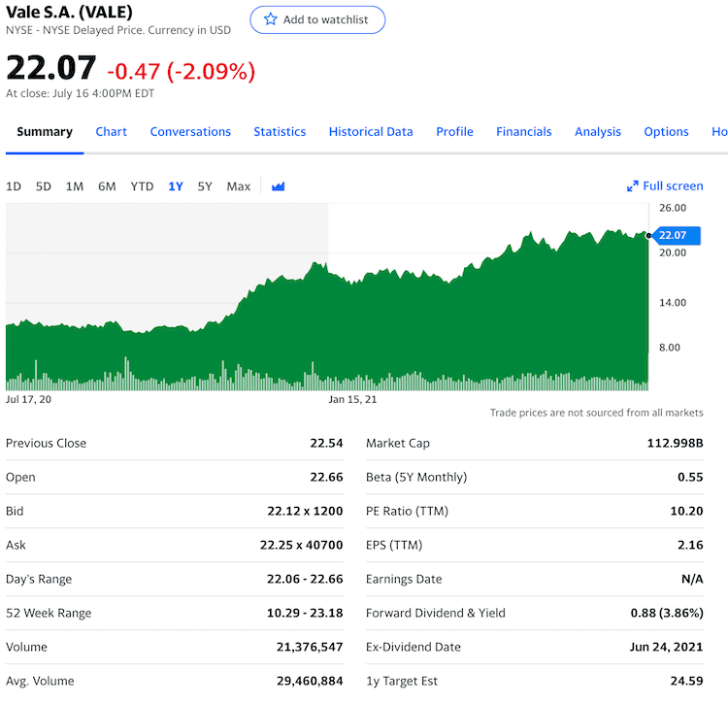Click the 52 Week Range value 10.29 - 23.18
Screen dimensions: 728x704
pos(305,613)
